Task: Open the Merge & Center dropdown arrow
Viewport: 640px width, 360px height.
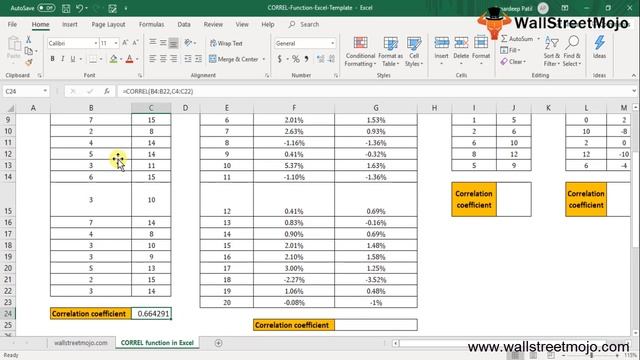Action: (x=264, y=59)
